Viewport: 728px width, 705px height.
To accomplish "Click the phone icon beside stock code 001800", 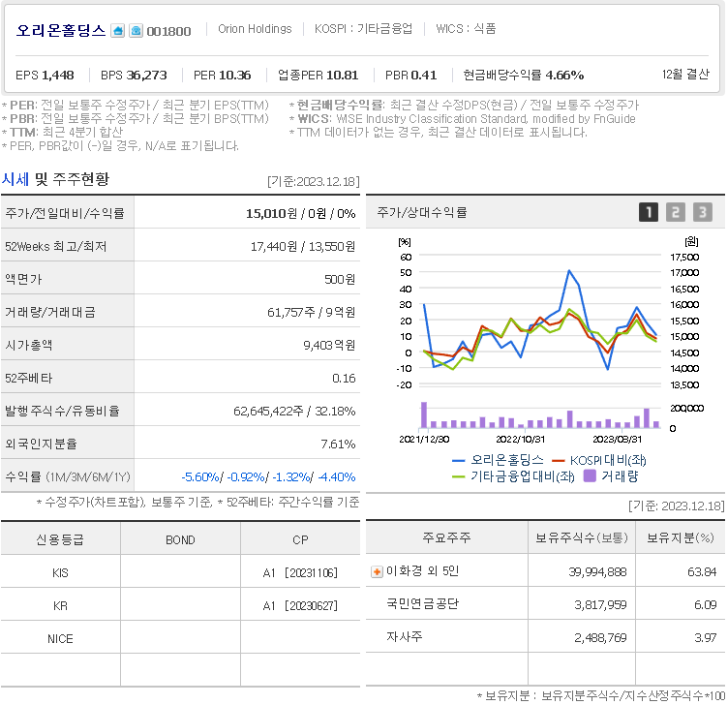I will [136, 31].
